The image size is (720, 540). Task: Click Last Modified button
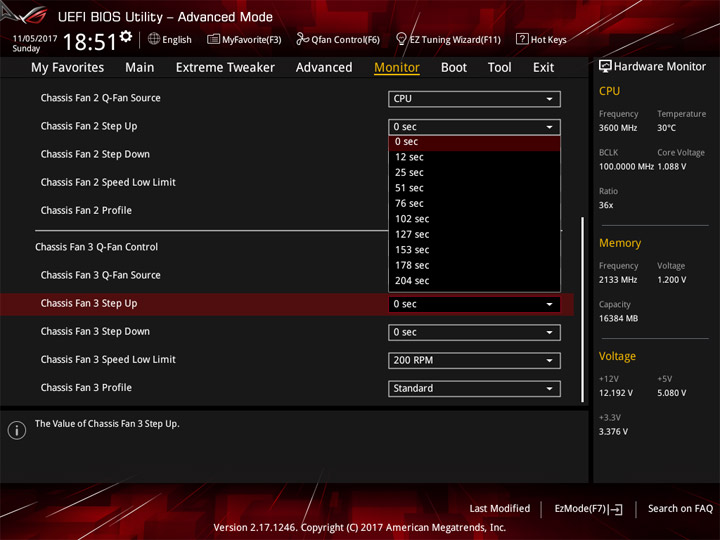click(x=500, y=509)
